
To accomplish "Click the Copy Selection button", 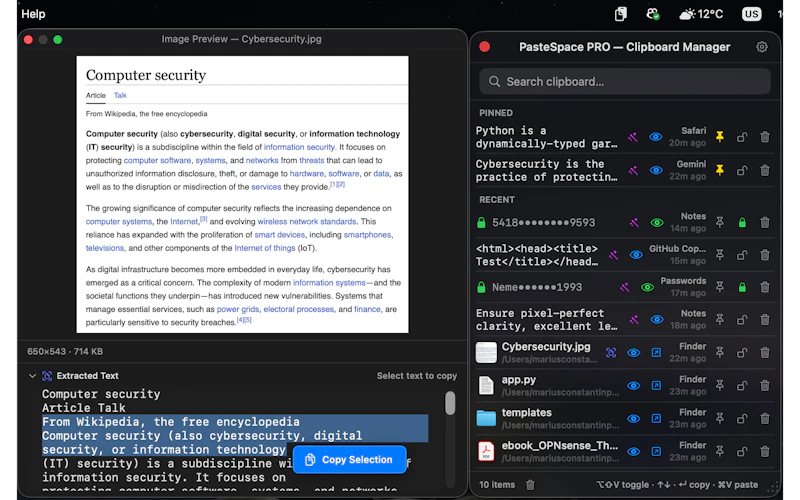I will (x=349, y=460).
